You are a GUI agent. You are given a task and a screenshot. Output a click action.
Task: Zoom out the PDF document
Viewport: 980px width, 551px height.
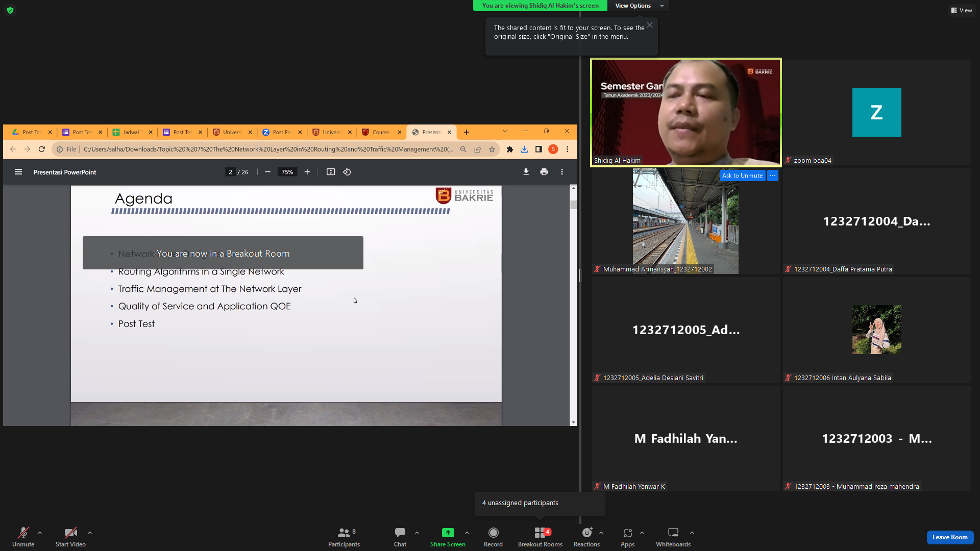pos(267,172)
